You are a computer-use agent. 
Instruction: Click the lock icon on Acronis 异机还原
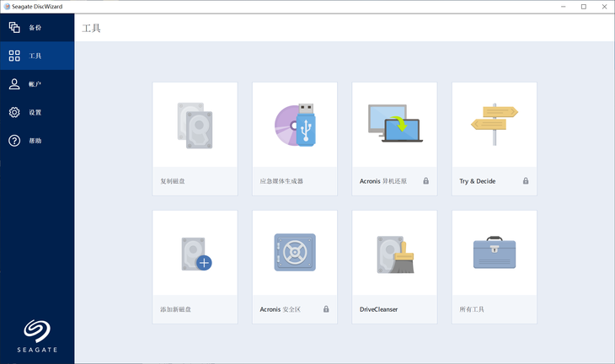(x=426, y=181)
